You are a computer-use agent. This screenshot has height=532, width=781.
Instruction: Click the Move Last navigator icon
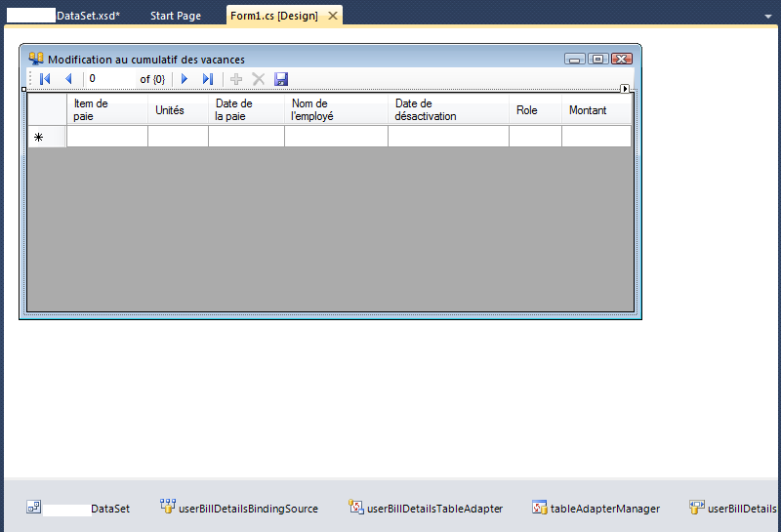point(207,79)
